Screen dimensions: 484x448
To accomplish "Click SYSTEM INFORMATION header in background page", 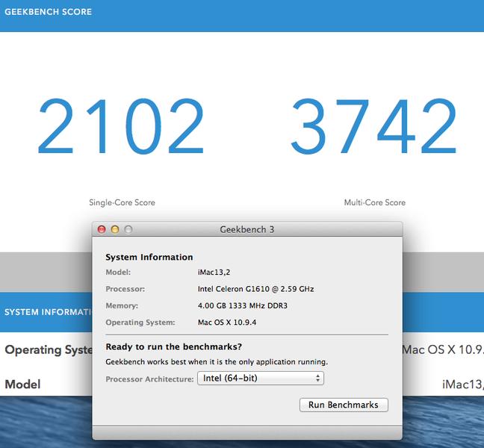I will pos(48,312).
